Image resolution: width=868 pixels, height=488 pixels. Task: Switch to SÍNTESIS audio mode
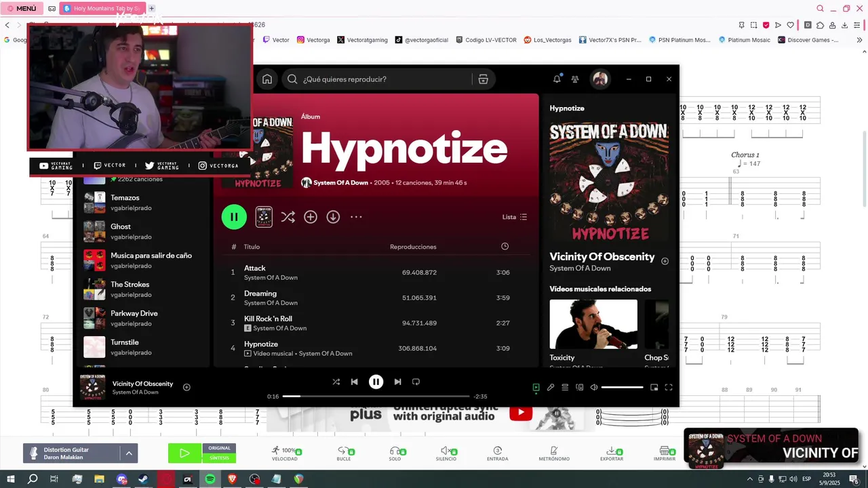[219, 458]
